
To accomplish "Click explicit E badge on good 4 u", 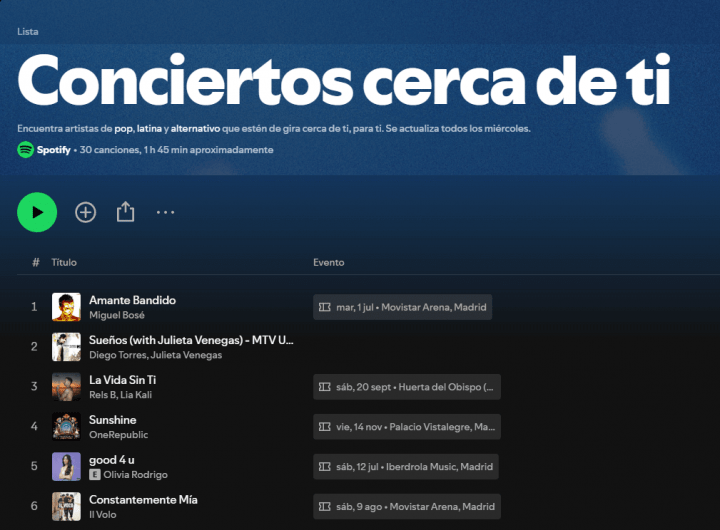I will coord(95,475).
